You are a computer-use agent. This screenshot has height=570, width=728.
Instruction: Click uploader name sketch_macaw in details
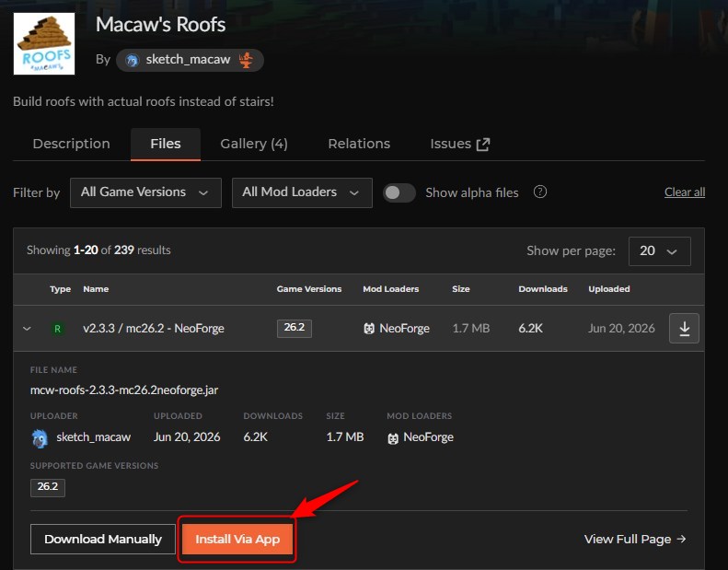[x=93, y=437]
